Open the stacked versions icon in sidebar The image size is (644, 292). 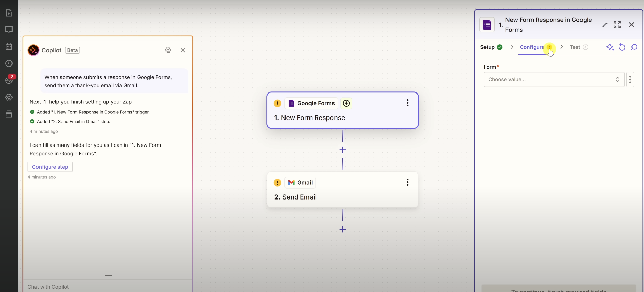[x=9, y=114]
